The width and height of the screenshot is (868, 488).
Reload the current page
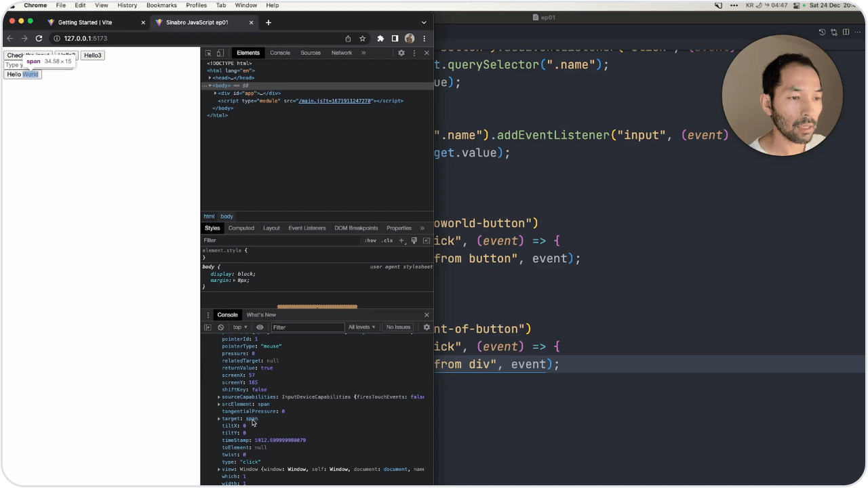coord(39,39)
